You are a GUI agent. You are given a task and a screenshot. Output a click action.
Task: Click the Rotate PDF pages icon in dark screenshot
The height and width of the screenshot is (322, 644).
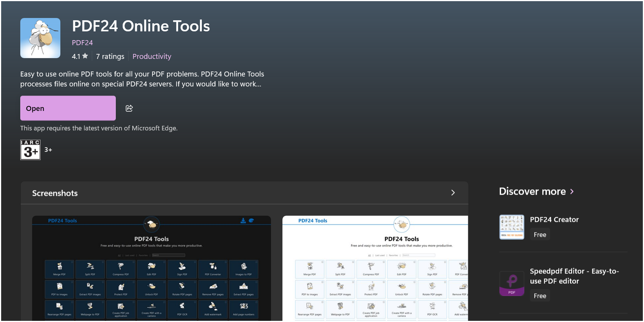point(182,289)
